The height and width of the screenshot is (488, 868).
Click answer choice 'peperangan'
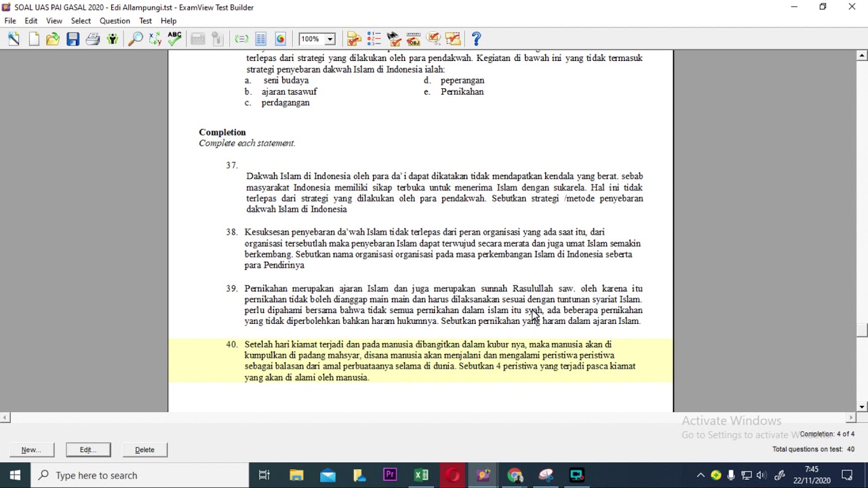point(462,81)
